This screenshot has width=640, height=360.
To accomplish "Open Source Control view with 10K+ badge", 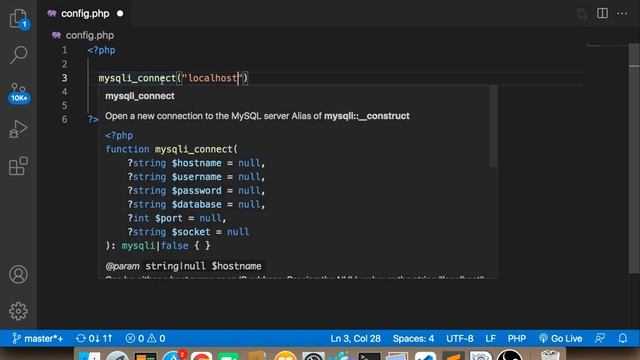I will point(18,93).
